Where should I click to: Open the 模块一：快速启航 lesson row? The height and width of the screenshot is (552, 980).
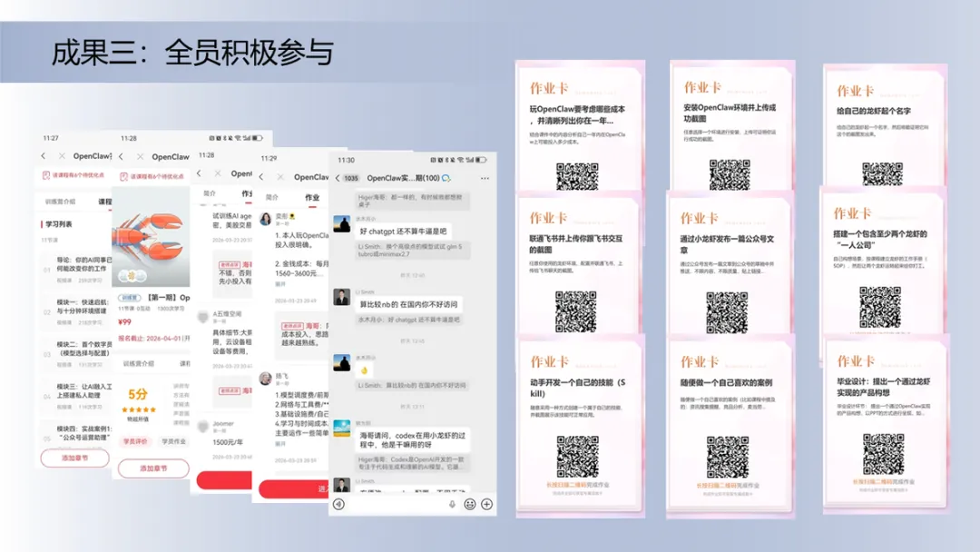point(76,311)
